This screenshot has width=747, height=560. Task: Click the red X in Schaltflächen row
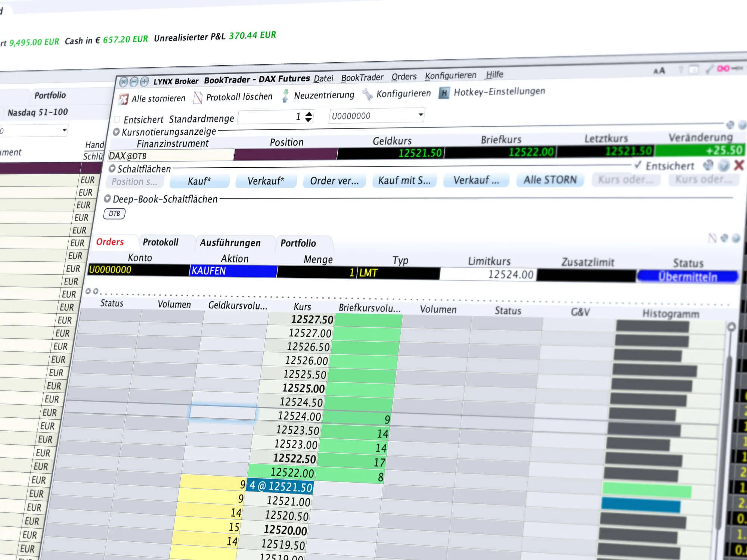click(x=739, y=165)
